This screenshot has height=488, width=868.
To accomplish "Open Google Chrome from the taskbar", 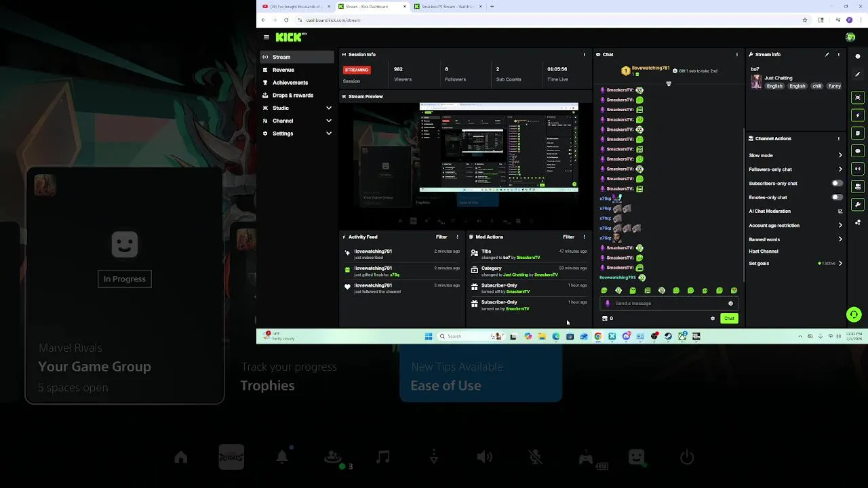I will pyautogui.click(x=598, y=336).
